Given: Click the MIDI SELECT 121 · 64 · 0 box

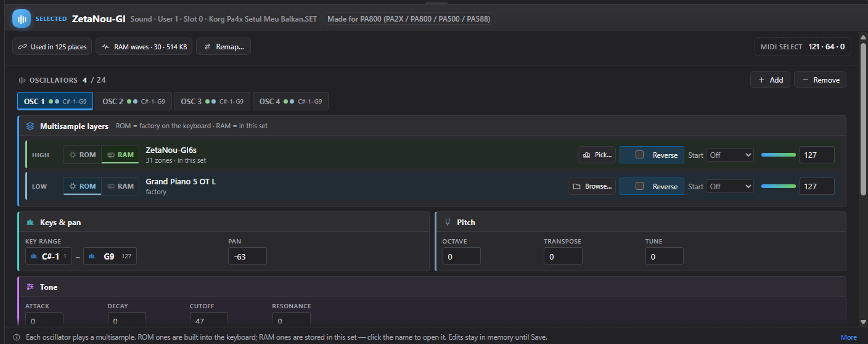Looking at the screenshot, I should 803,47.
